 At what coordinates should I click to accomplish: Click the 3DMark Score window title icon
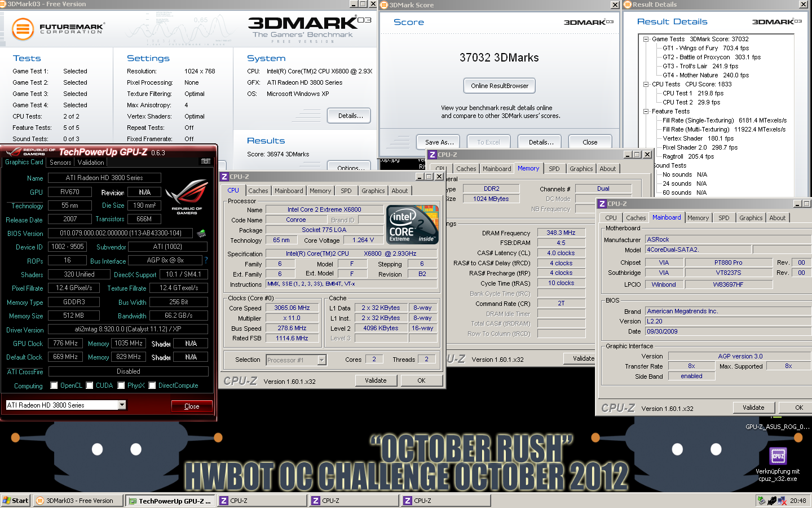(x=384, y=5)
